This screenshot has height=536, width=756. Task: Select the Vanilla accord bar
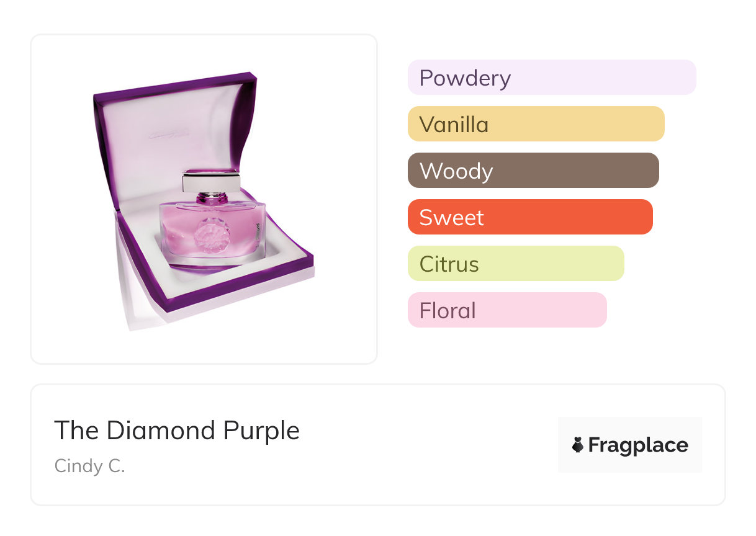[x=536, y=124]
